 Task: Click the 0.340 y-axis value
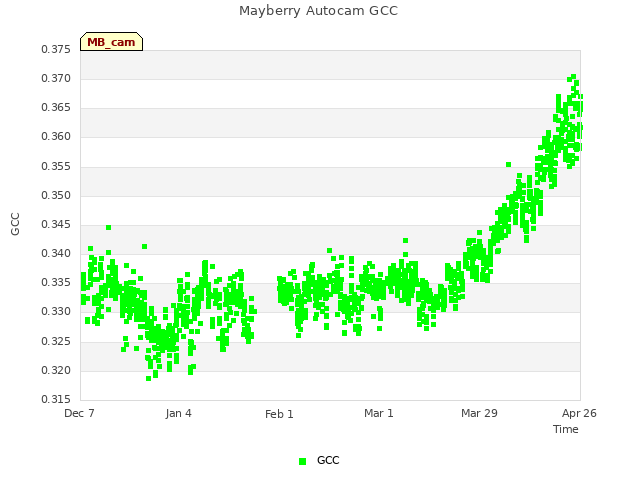coord(56,253)
